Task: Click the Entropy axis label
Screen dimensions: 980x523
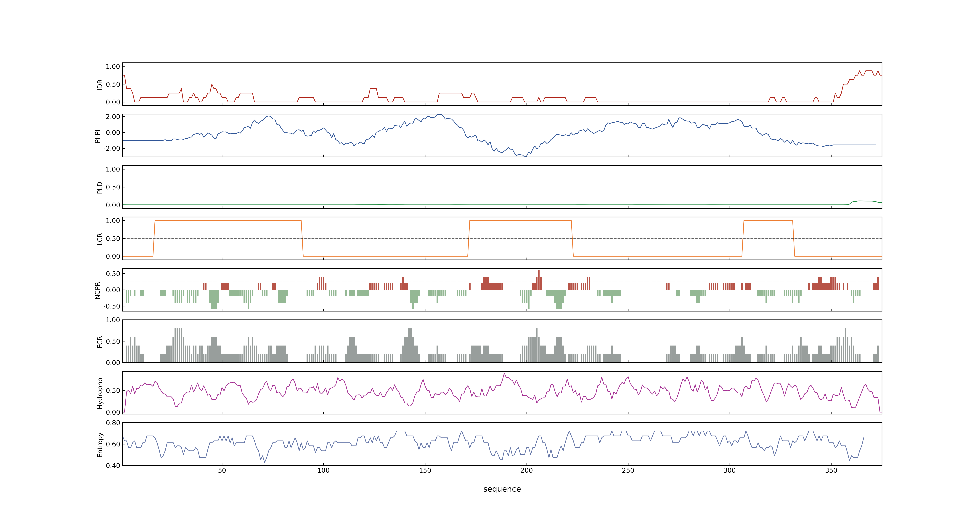Action: (x=100, y=444)
